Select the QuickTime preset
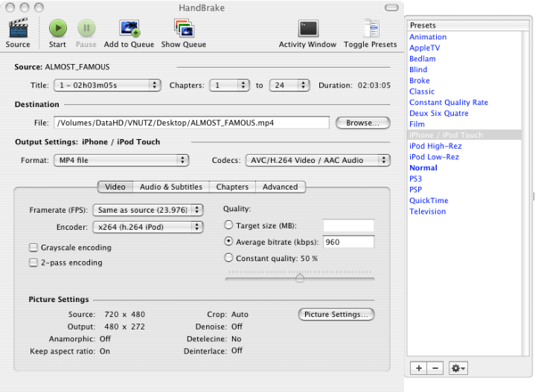 tap(464, 200)
